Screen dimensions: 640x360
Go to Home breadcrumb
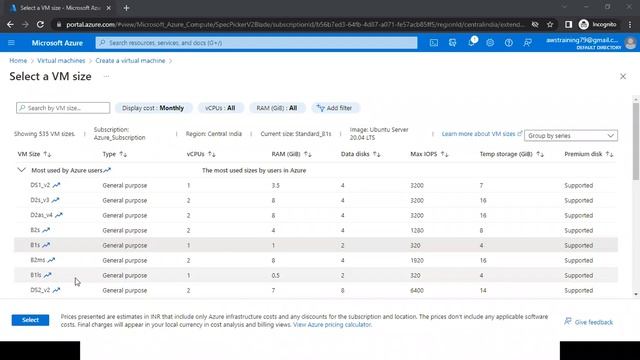pyautogui.click(x=18, y=61)
